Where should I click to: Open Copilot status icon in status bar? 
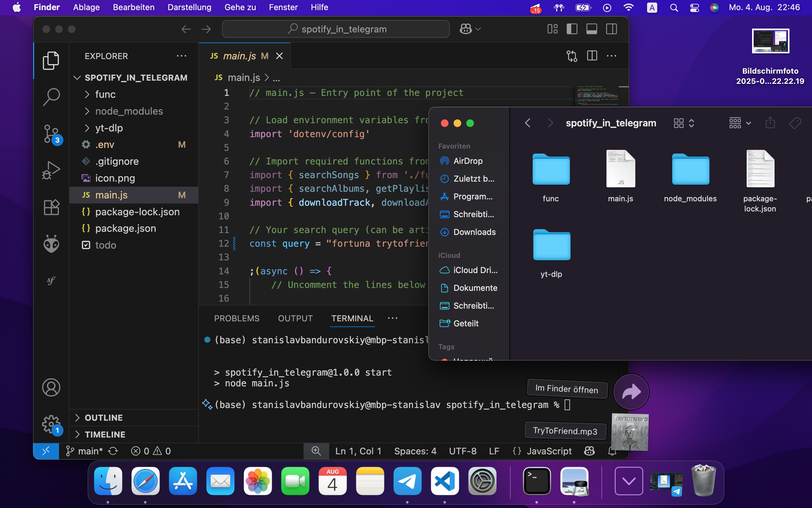(589, 451)
